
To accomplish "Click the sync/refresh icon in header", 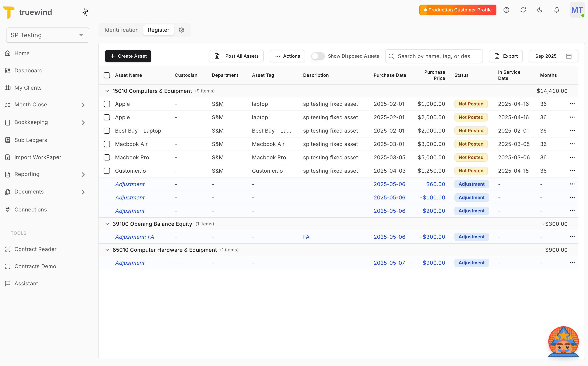I will (523, 10).
